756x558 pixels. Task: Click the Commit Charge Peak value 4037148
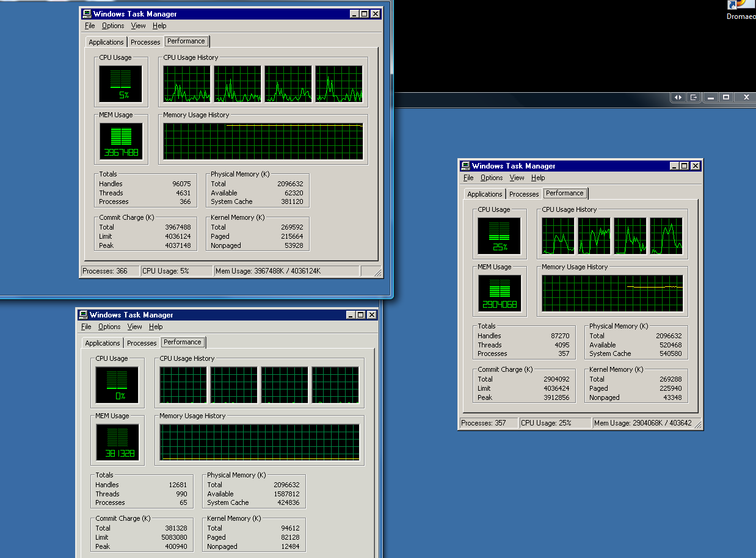click(178, 245)
